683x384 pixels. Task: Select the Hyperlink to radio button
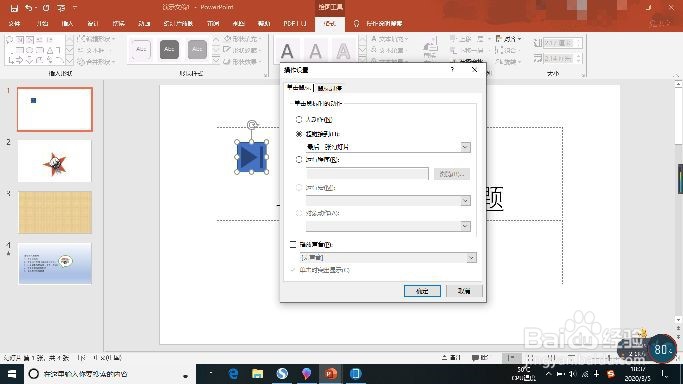[299, 134]
